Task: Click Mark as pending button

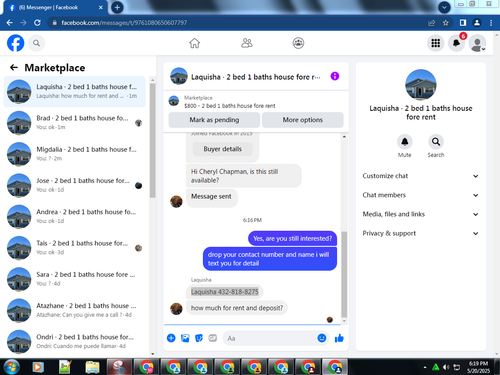Action: tap(214, 120)
